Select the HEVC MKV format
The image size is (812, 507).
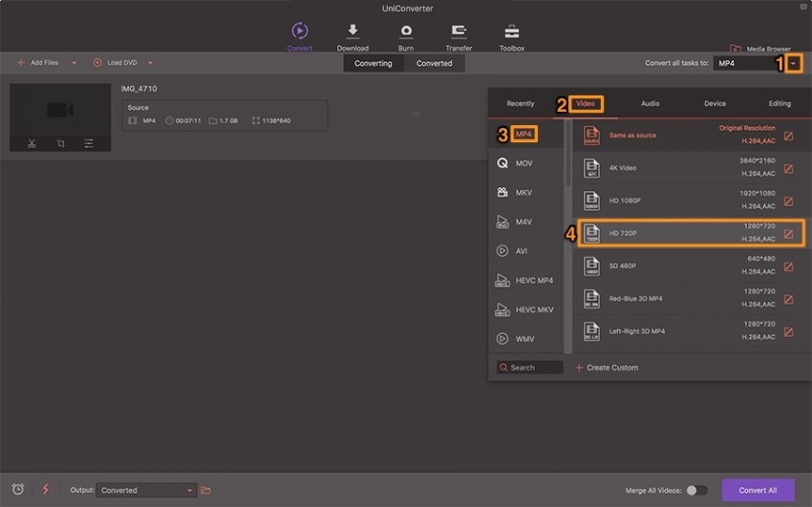[x=525, y=309]
